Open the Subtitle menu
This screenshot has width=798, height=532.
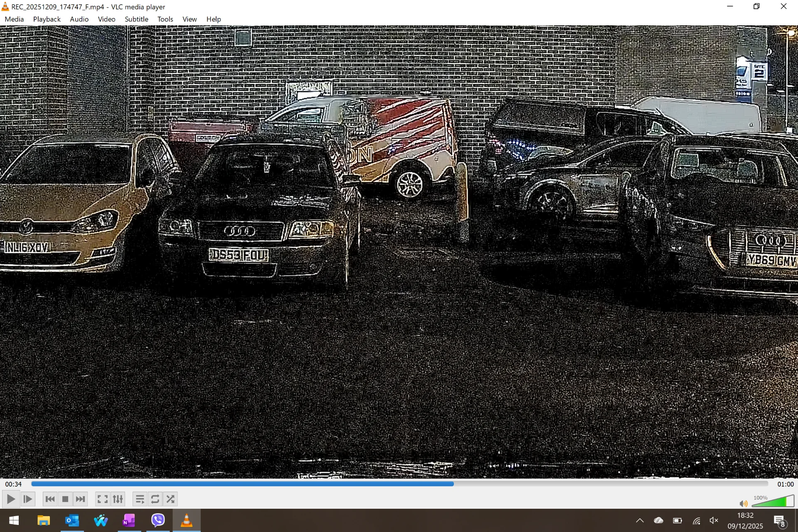click(x=136, y=19)
